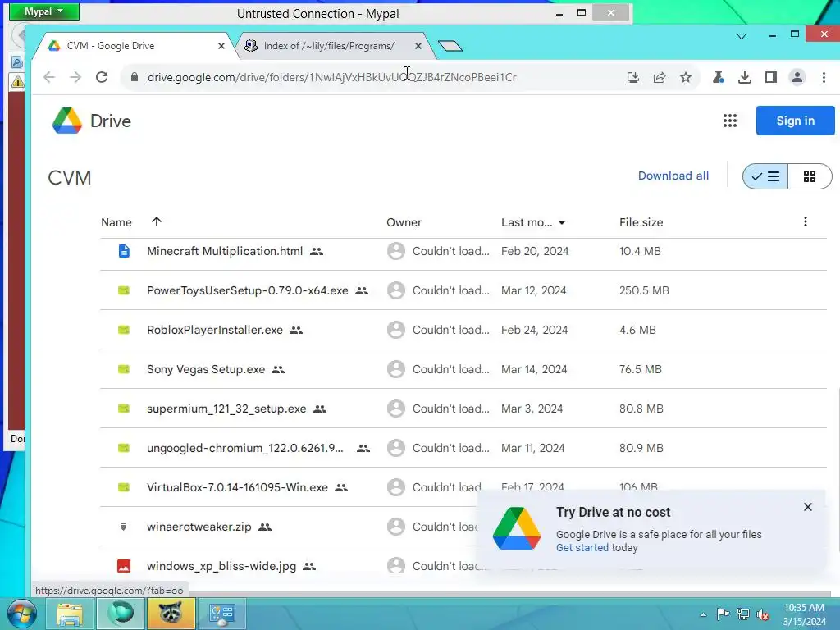Show hidden system tray icons
The height and width of the screenshot is (630, 840).
(703, 614)
